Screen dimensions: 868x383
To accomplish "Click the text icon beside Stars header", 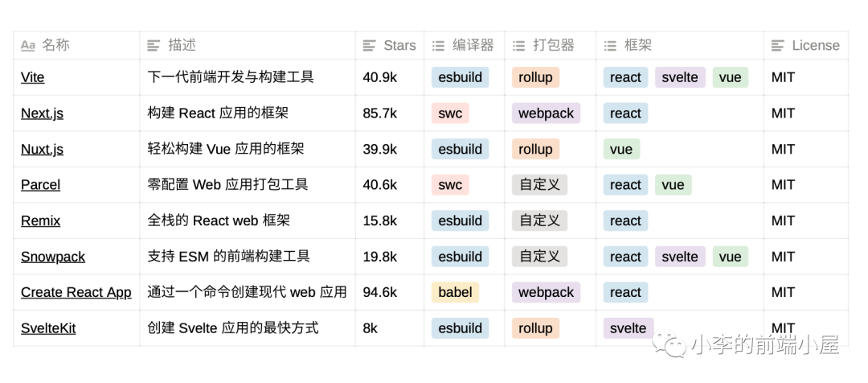I will point(370,46).
